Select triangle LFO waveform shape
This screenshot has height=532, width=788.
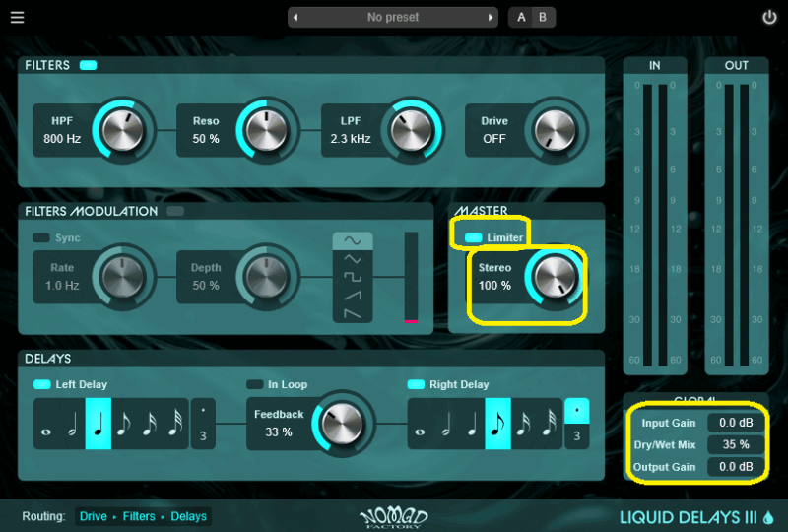click(x=353, y=259)
